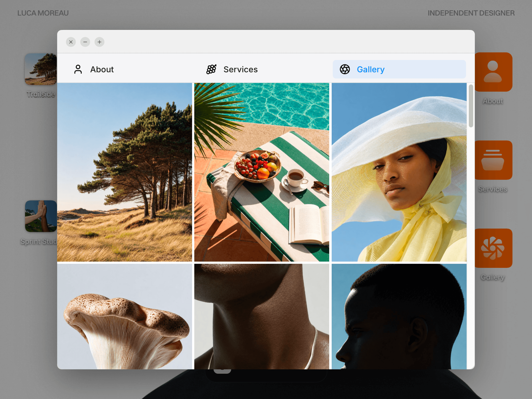Click the gallery vertical scrollbar thumb
532x399 pixels.
coord(471,106)
